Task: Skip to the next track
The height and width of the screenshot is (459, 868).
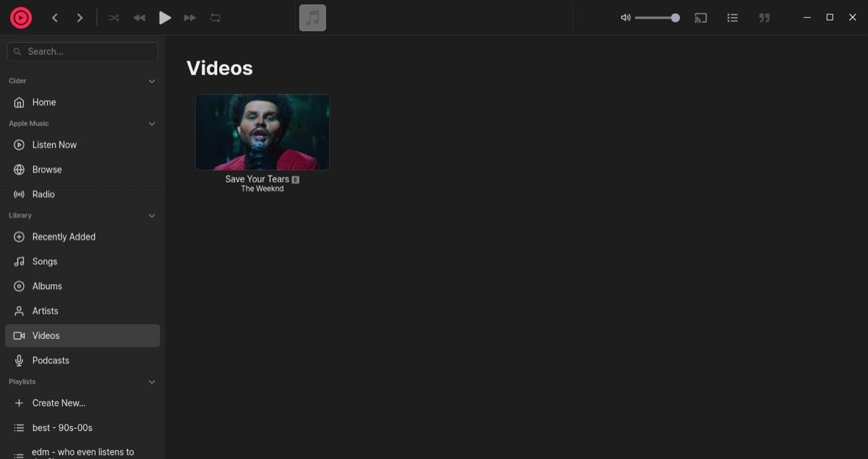Action: [190, 18]
